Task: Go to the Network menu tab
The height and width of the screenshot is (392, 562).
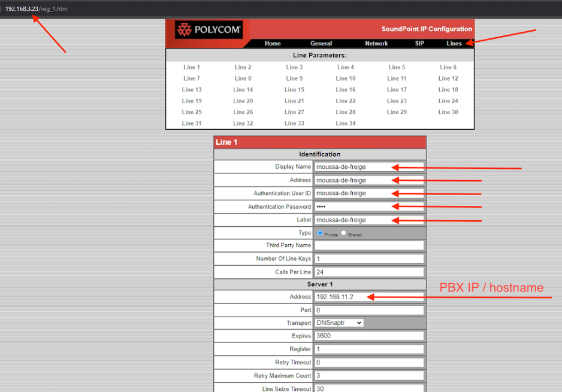Action: [x=376, y=44]
